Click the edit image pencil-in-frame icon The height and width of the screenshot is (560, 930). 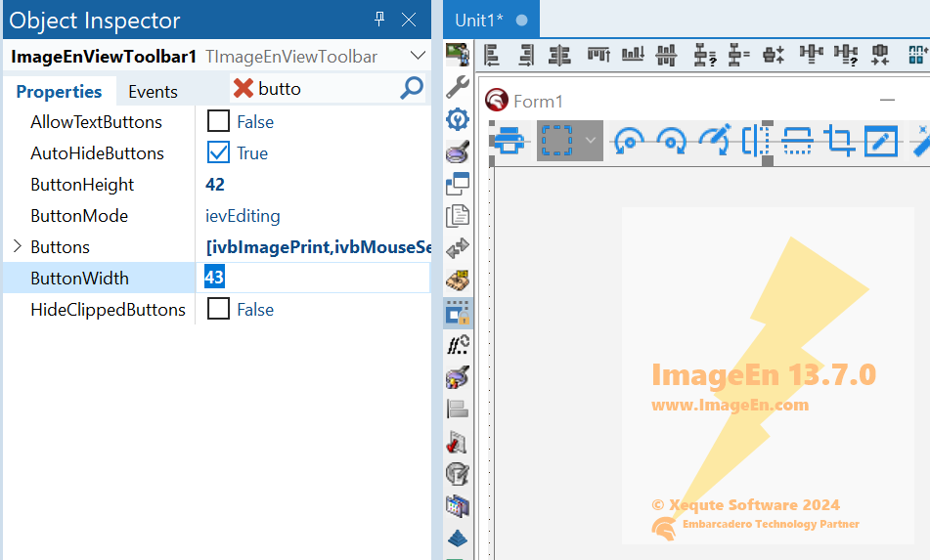tap(881, 141)
